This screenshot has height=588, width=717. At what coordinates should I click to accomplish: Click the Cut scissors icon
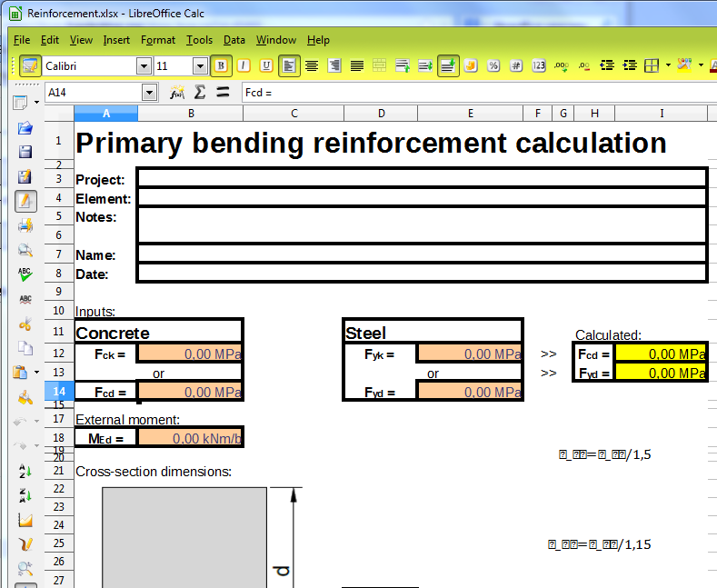[x=25, y=324]
